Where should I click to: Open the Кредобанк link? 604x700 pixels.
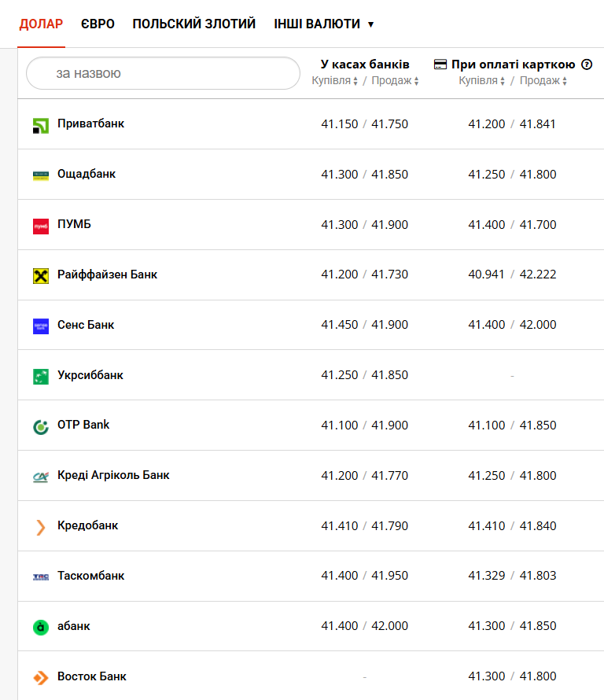87,525
